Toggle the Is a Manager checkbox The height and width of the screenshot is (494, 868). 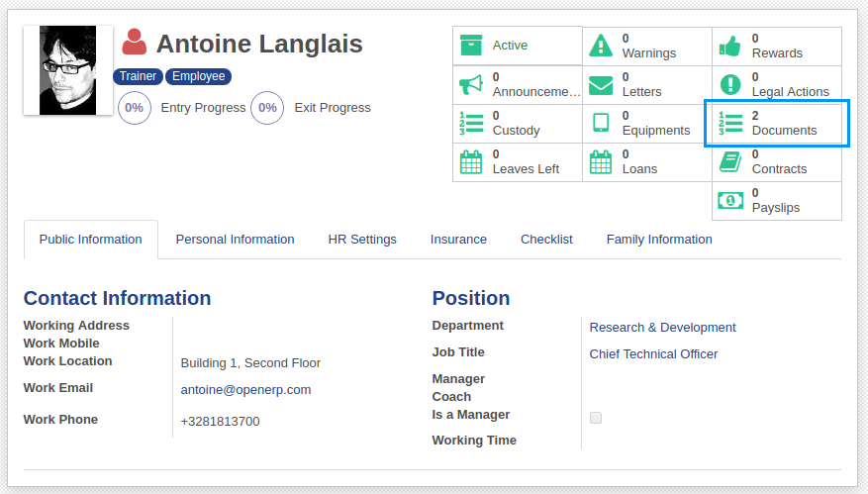pyautogui.click(x=596, y=418)
